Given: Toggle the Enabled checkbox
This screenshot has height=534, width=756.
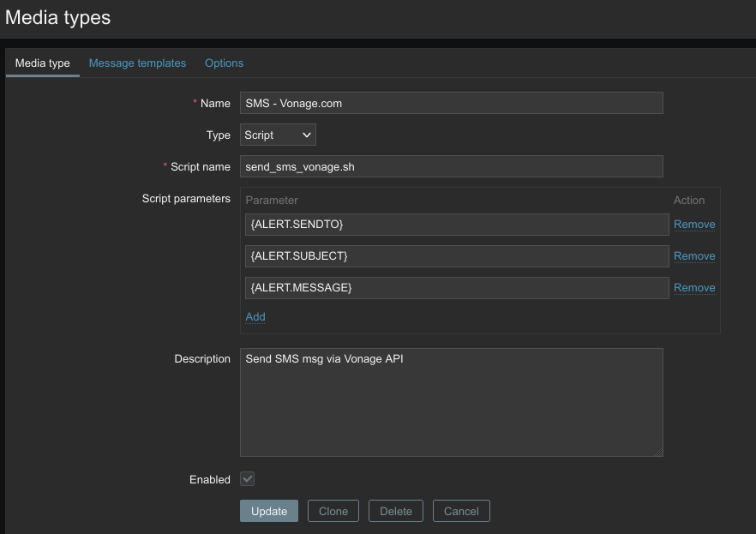Looking at the screenshot, I should point(248,479).
